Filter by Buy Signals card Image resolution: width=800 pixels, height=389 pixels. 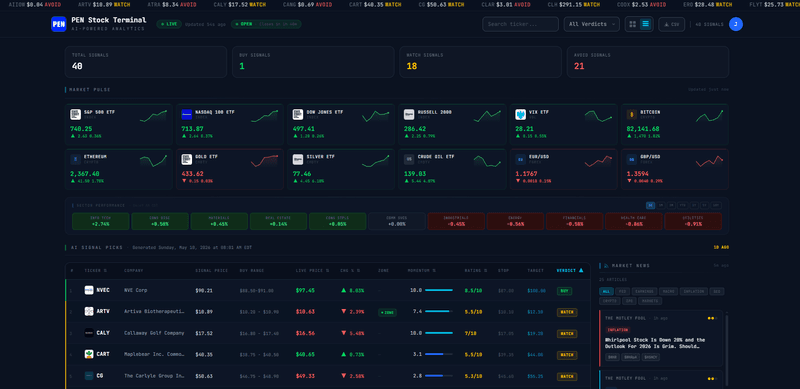[x=313, y=62]
